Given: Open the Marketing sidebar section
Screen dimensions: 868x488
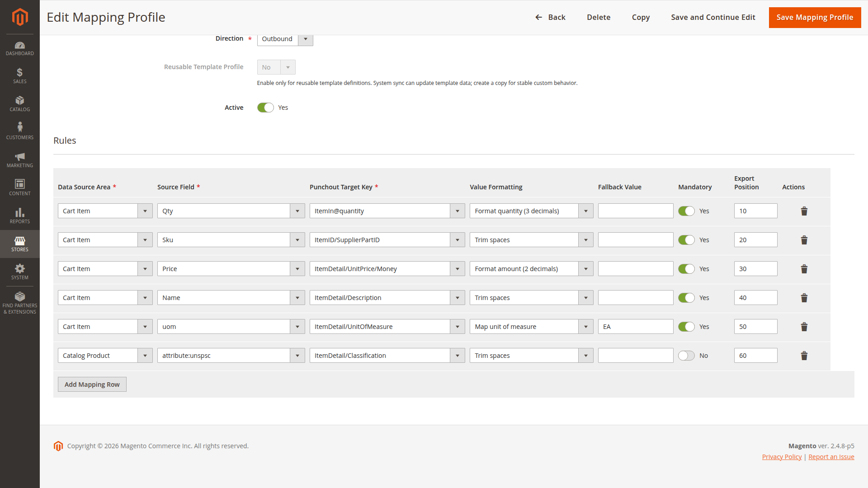Looking at the screenshot, I should (20, 160).
